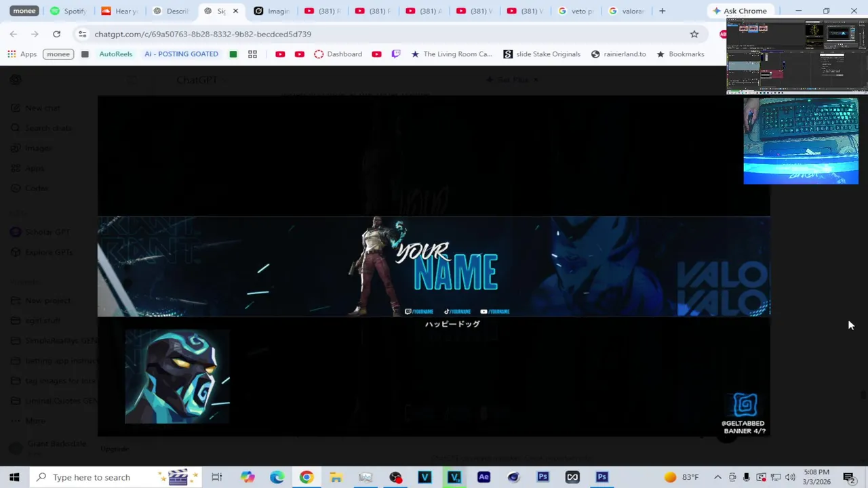Open the volume tray icon
868x488 pixels.
point(790,477)
